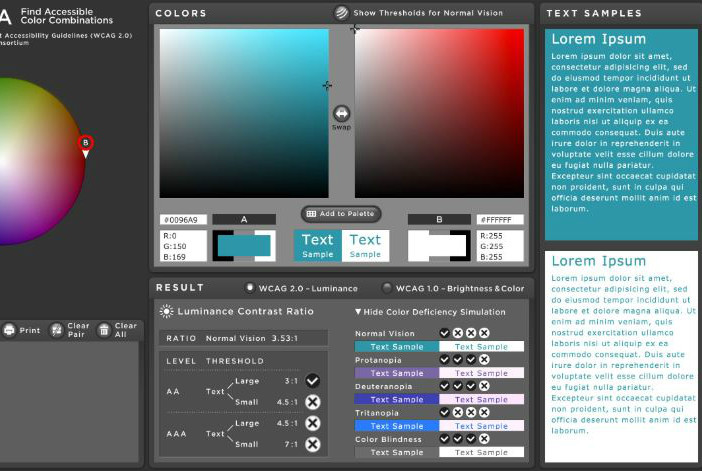Select WCAG 2.0 - Luminance option
The height and width of the screenshot is (471, 702).
click(x=250, y=288)
